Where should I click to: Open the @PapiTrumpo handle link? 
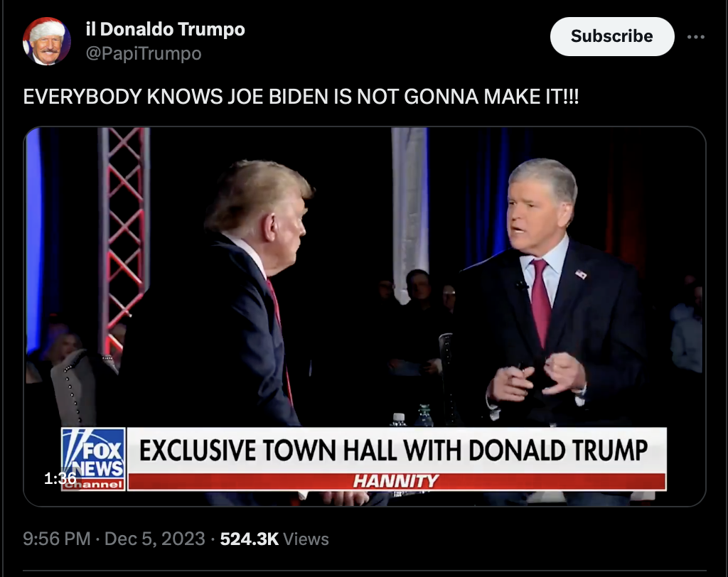[144, 53]
